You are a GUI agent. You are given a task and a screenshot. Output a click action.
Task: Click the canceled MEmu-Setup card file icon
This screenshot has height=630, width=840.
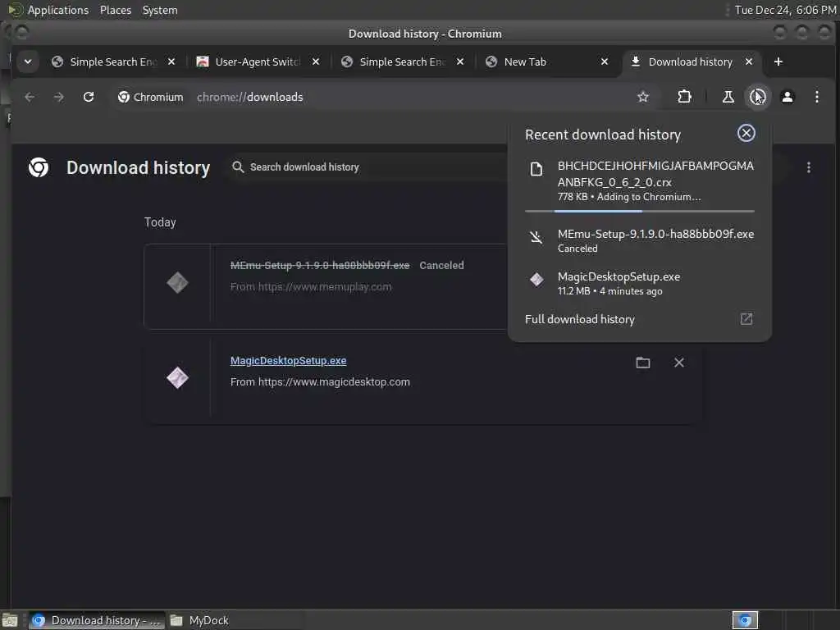(x=177, y=282)
